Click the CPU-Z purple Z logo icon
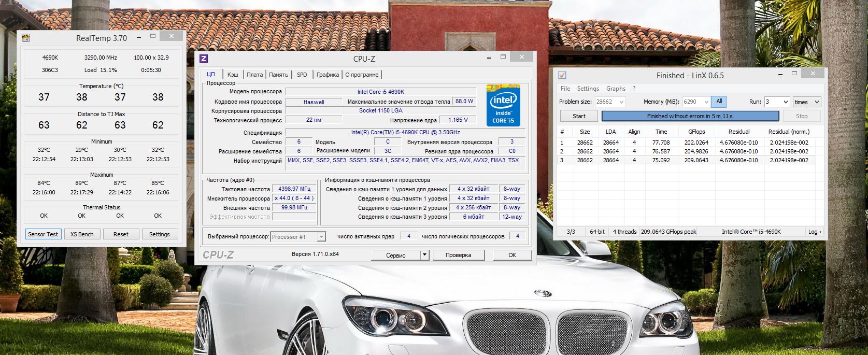 [x=204, y=59]
